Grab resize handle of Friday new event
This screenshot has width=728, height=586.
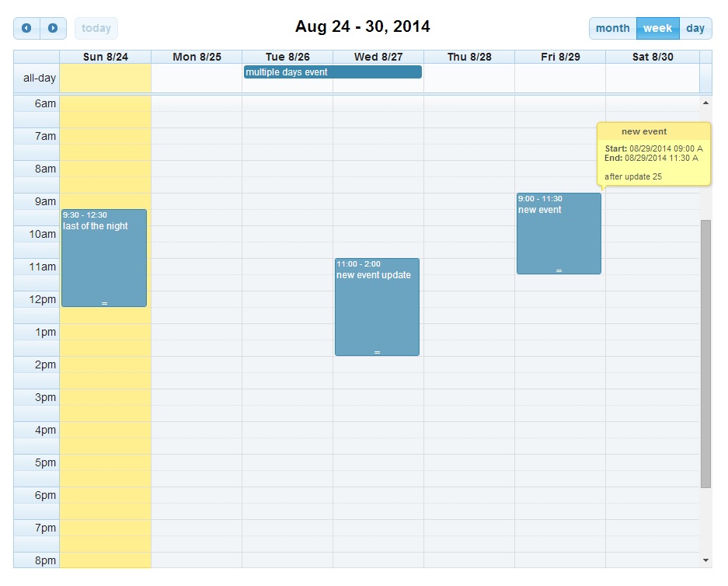(x=559, y=270)
